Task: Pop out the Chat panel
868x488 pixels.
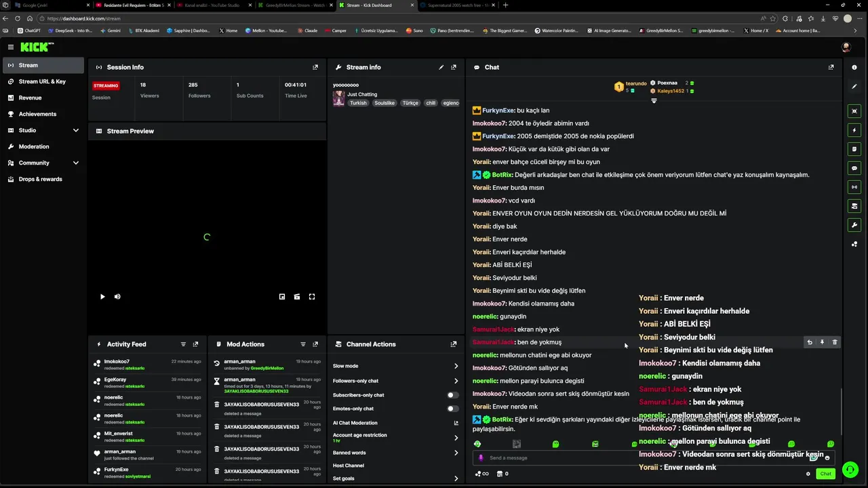Action: tap(831, 67)
